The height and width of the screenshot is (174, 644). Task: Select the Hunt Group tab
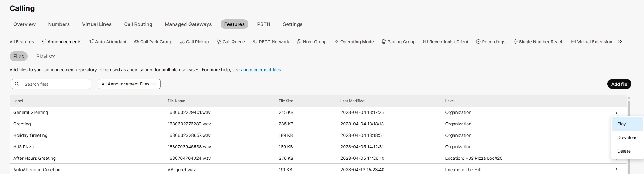tap(312, 42)
